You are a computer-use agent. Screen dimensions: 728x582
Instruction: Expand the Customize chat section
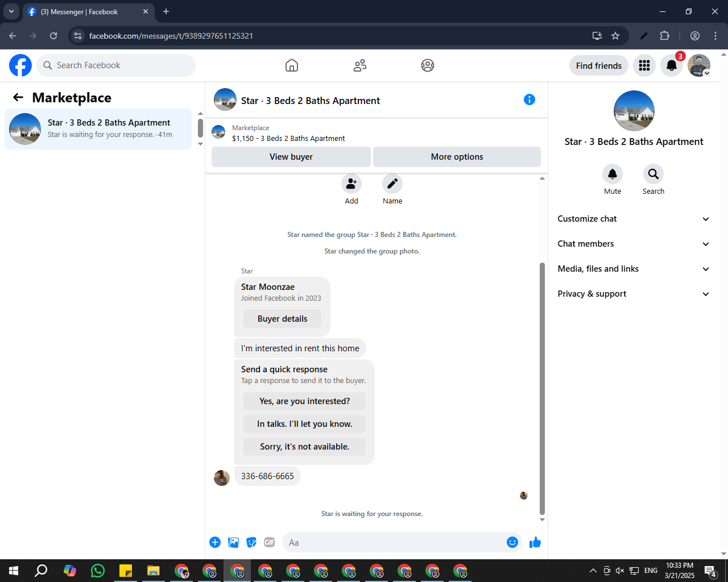tap(634, 219)
